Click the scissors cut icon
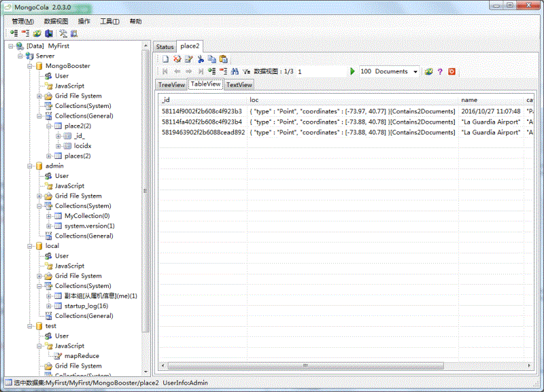 [x=201, y=59]
